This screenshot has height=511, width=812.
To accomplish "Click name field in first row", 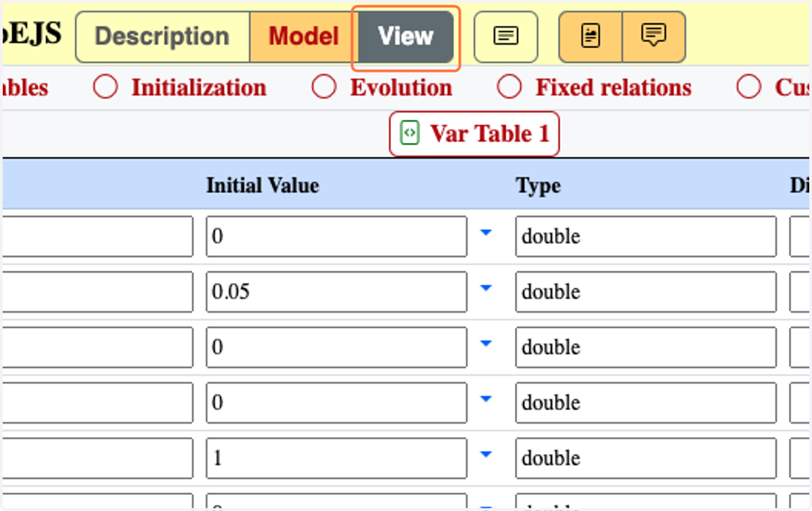I will (97, 236).
